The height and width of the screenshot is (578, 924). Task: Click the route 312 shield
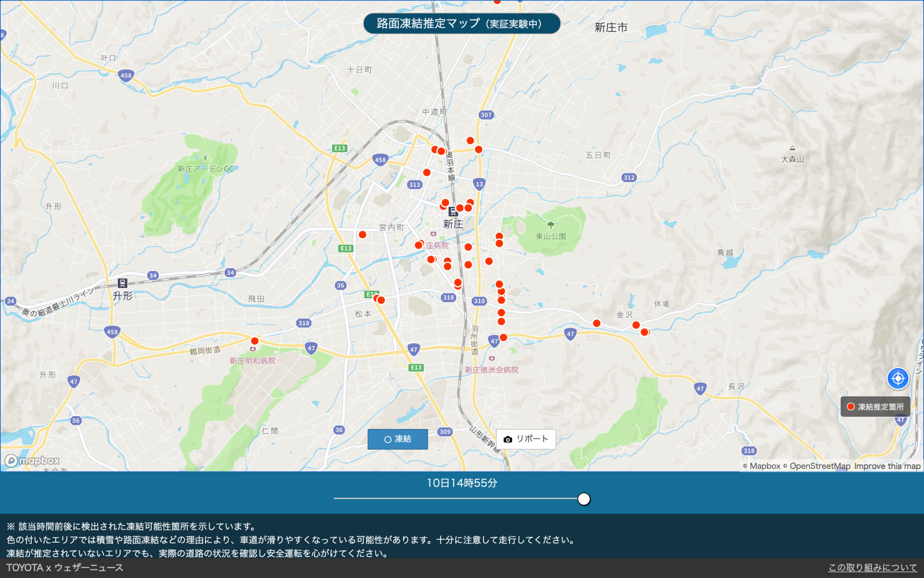pyautogui.click(x=629, y=177)
